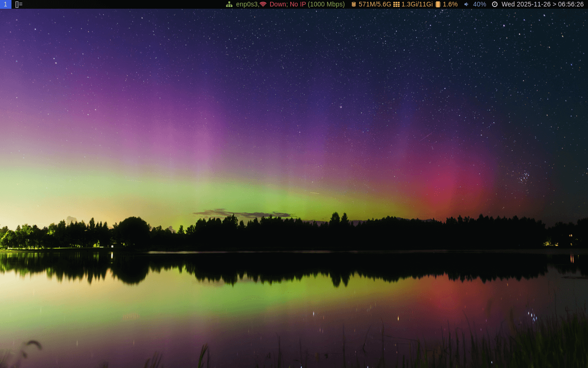
Task: Click the disk usage icon
Action: [x=354, y=4]
